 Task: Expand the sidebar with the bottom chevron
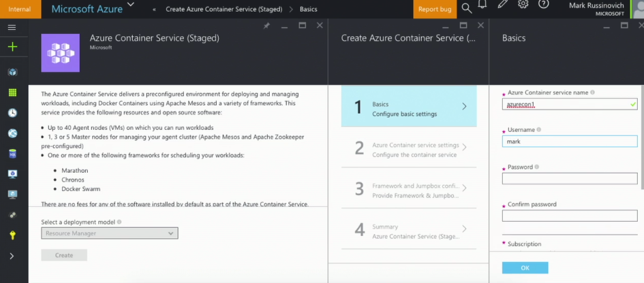12,256
